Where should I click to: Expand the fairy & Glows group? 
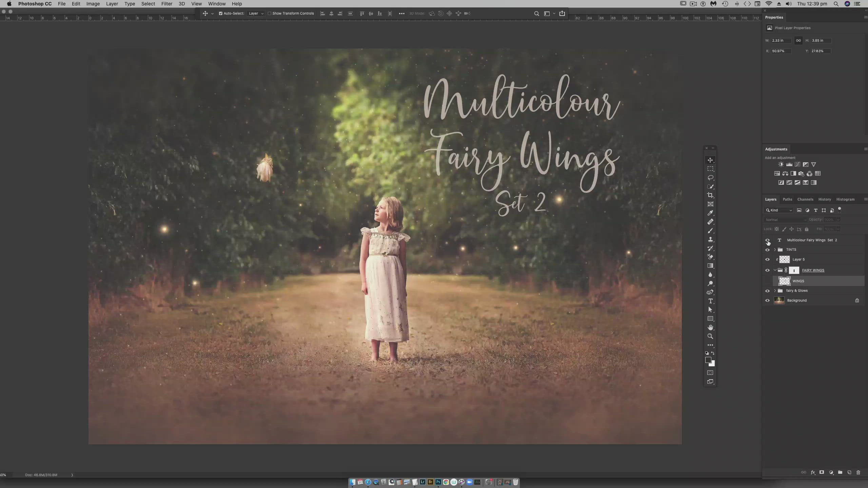775,291
